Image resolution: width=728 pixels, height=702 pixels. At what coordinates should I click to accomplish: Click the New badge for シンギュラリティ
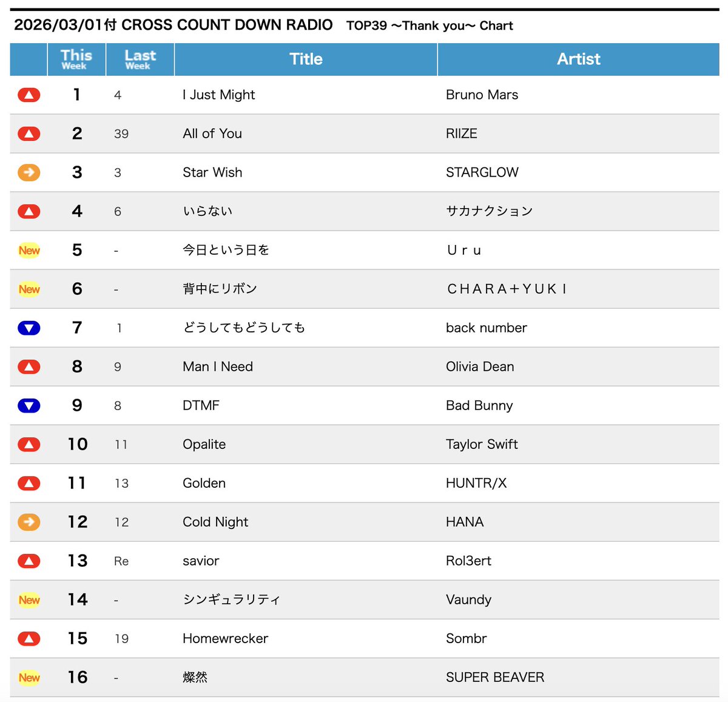pyautogui.click(x=29, y=600)
